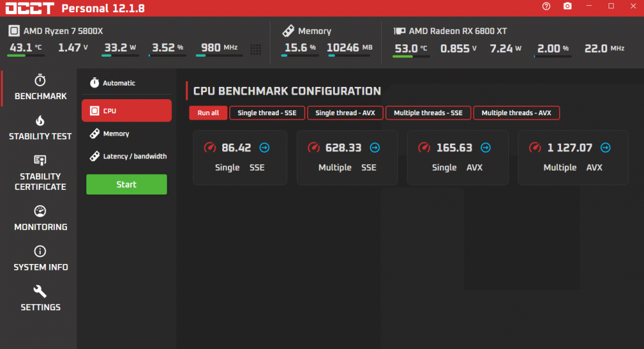Open details arrow for 628.33 Multiple SSE score

pos(375,147)
